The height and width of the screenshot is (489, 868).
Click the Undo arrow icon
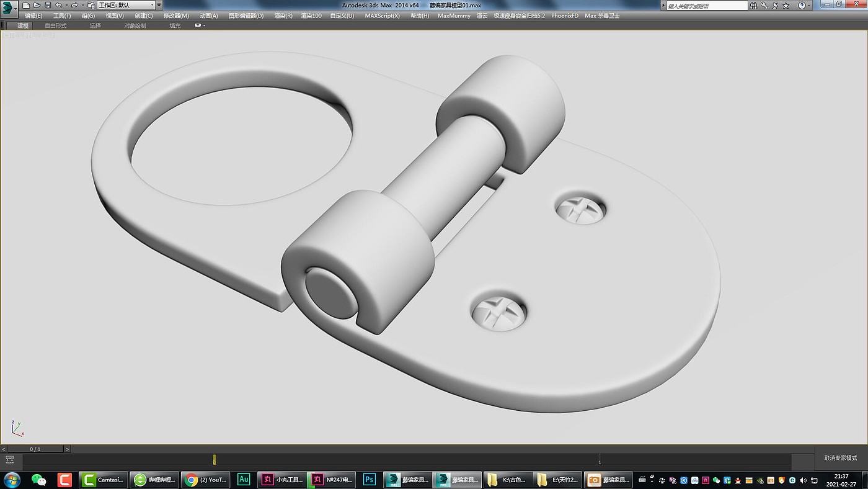click(x=58, y=5)
